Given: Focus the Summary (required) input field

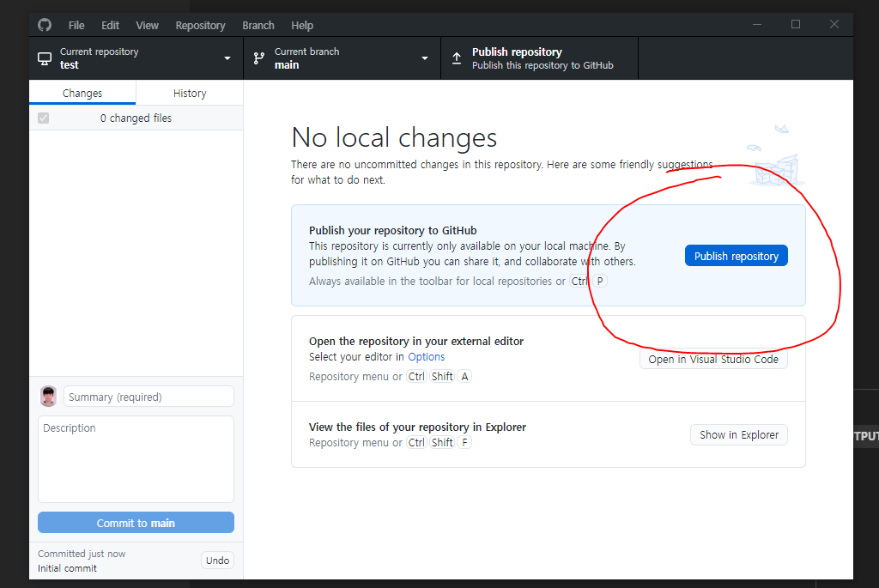Looking at the screenshot, I should (x=149, y=397).
